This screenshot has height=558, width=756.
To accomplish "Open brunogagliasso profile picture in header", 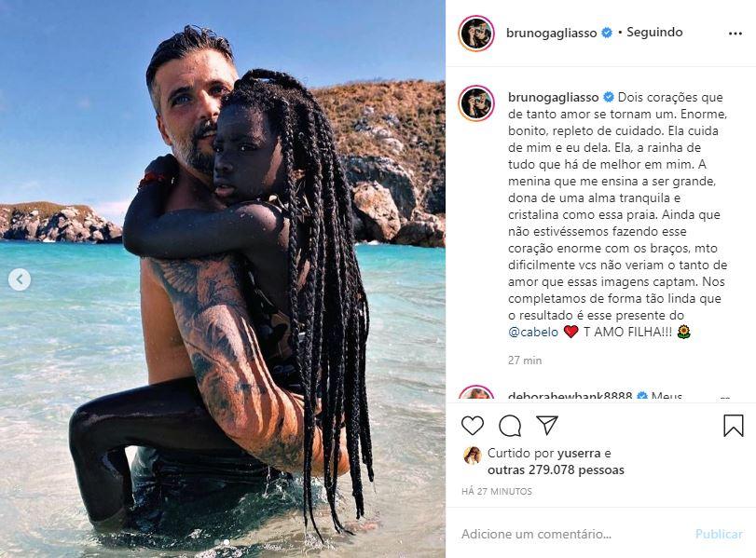I will (476, 34).
